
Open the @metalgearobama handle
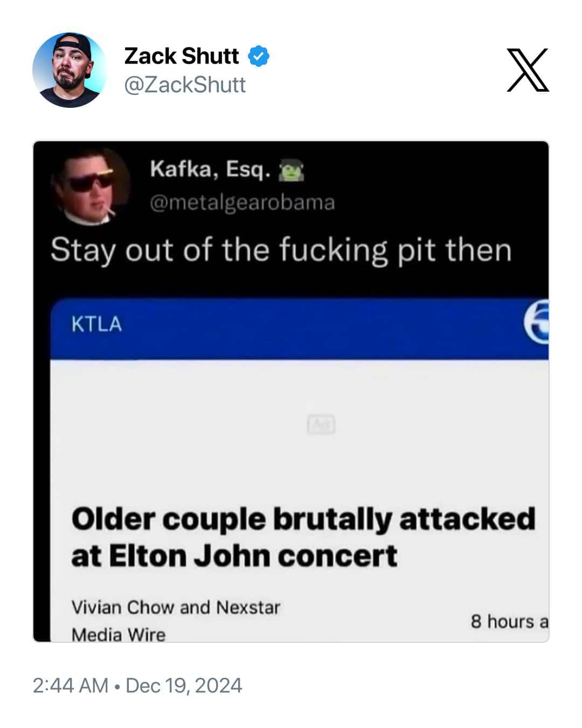(242, 202)
